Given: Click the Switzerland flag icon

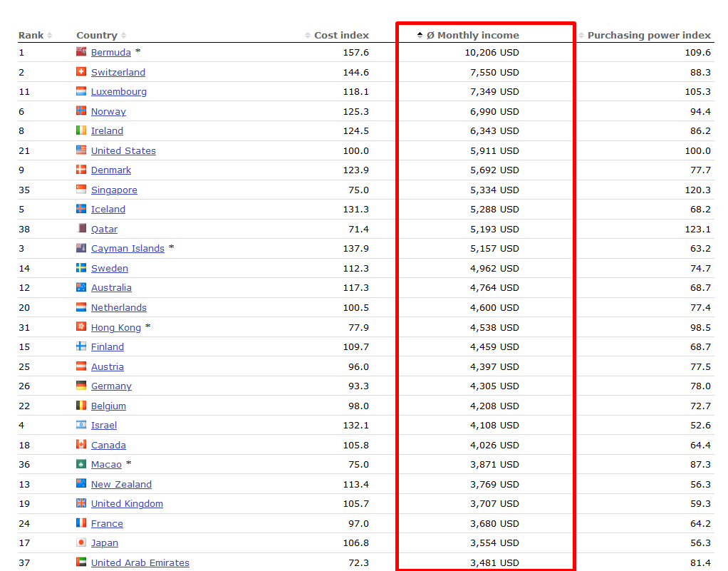Looking at the screenshot, I should coord(81,71).
